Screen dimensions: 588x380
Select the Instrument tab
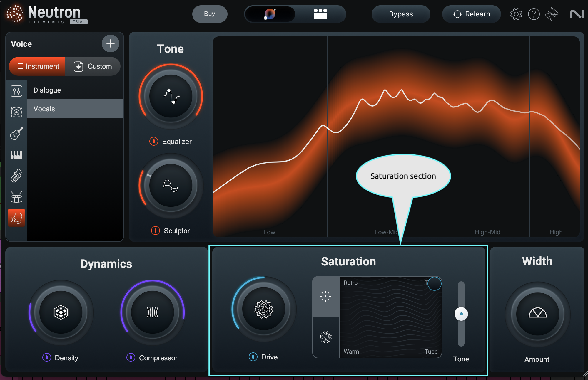point(37,66)
